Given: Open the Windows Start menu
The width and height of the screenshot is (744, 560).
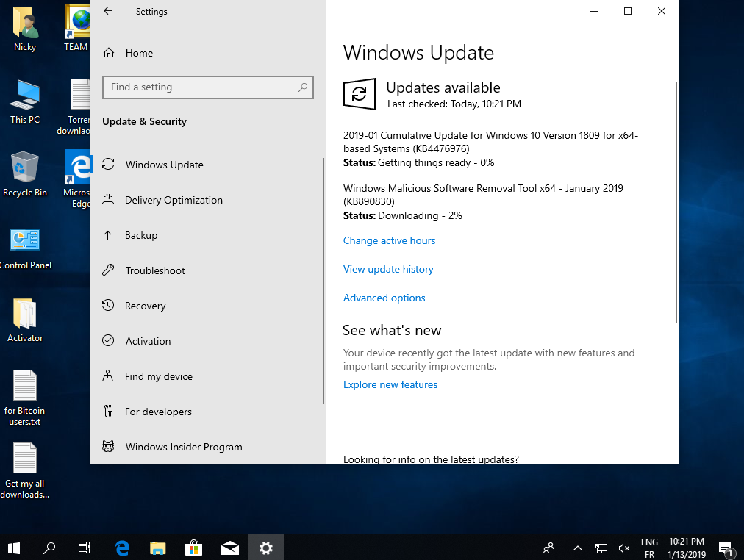Looking at the screenshot, I should click(14, 548).
